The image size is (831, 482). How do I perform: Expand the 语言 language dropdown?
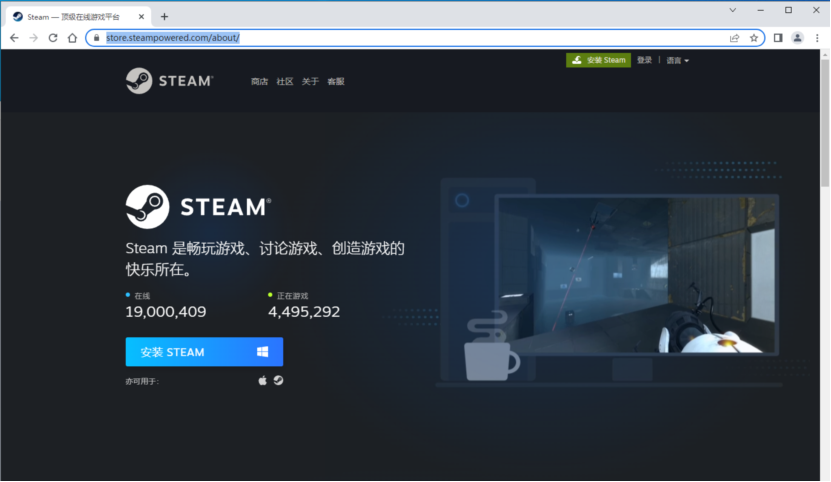tap(677, 60)
